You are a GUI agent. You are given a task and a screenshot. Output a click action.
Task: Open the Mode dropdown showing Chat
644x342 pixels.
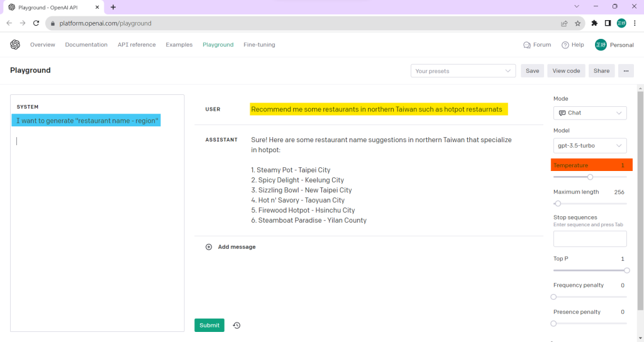click(590, 113)
